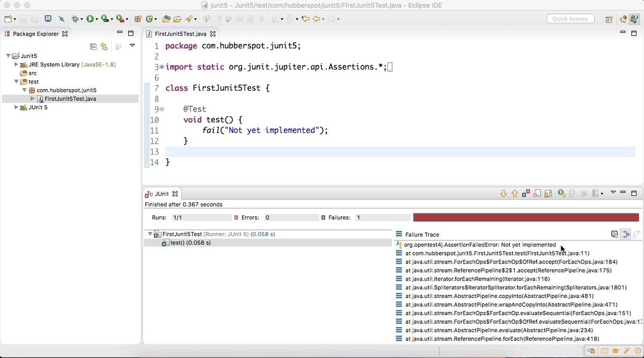Toggle Scroll Lock in JUnit view
The height and width of the screenshot is (358, 644).
pos(548,193)
